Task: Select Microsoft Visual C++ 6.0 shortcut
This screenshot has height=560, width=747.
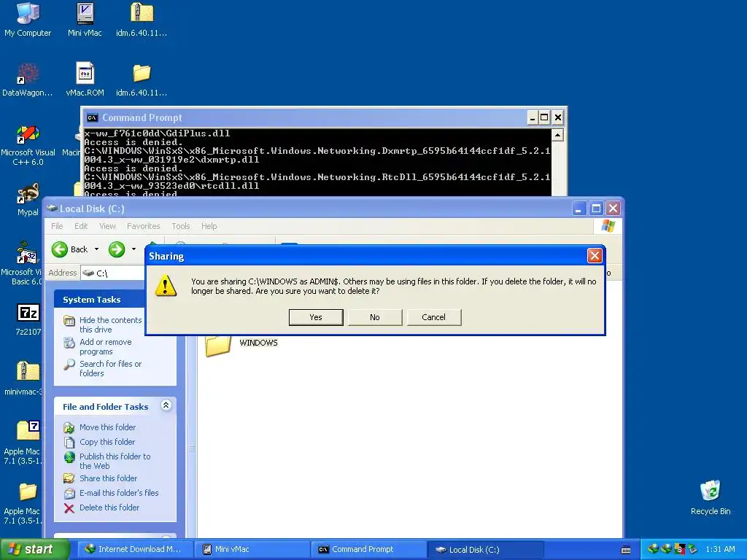Action: click(28, 134)
